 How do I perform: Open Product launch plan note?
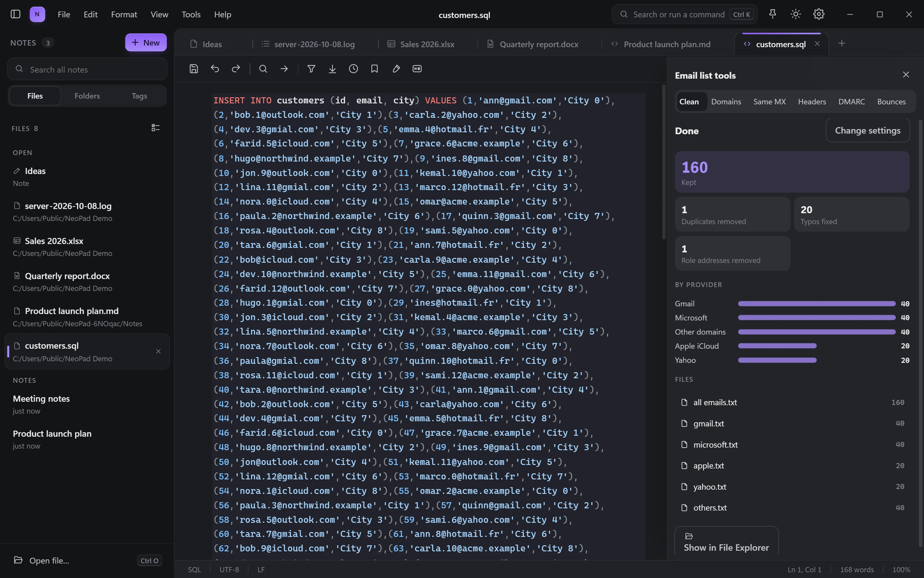pyautogui.click(x=87, y=439)
